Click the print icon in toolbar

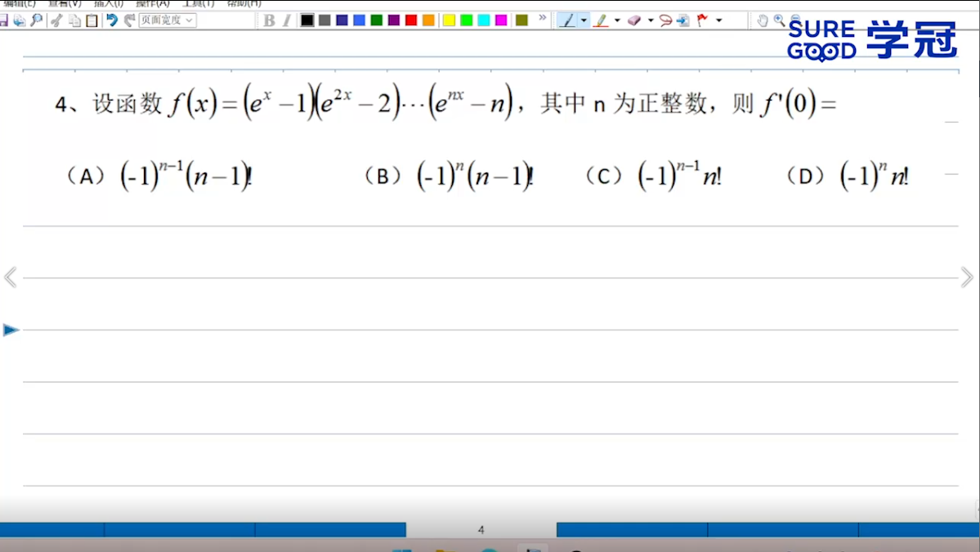pyautogui.click(x=20, y=20)
